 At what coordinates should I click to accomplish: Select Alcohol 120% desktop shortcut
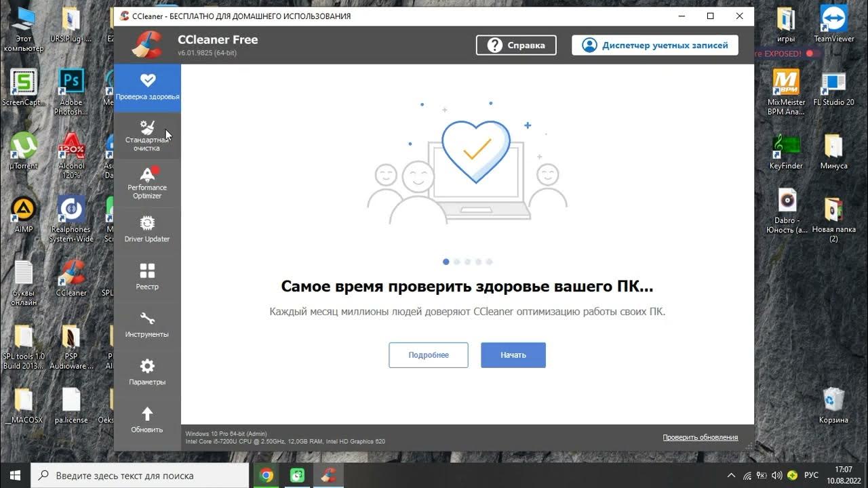71,155
